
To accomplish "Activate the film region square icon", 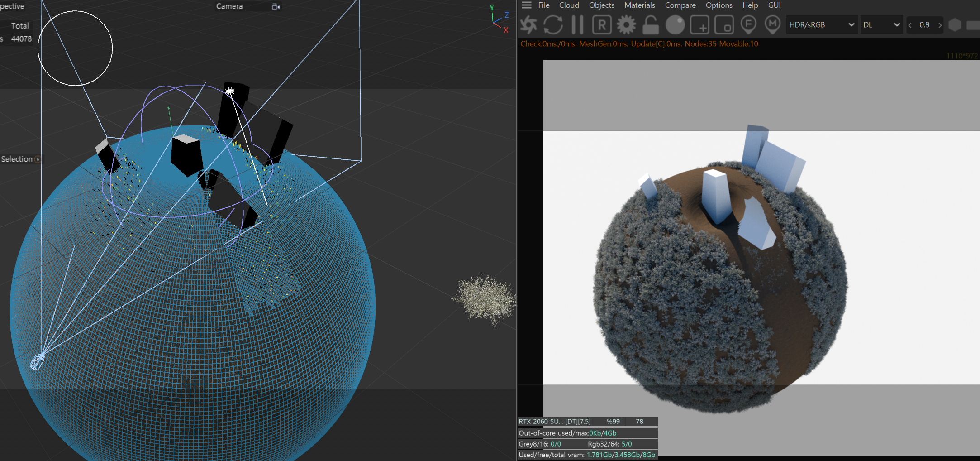I will 724,25.
